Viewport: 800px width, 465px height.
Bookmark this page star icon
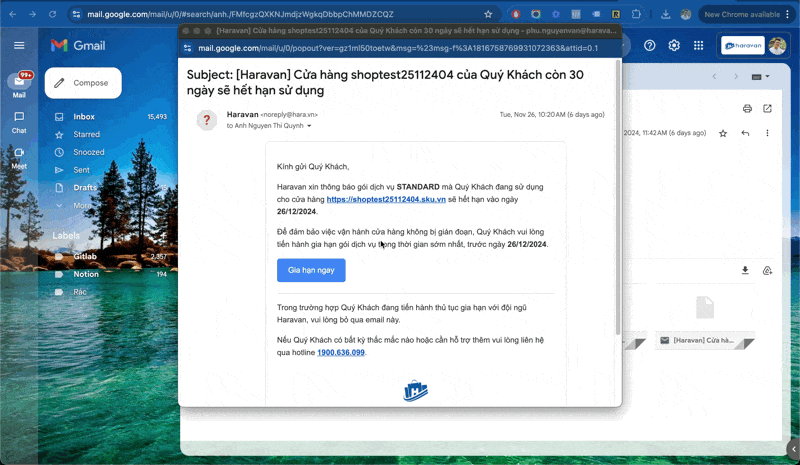pyautogui.click(x=488, y=14)
